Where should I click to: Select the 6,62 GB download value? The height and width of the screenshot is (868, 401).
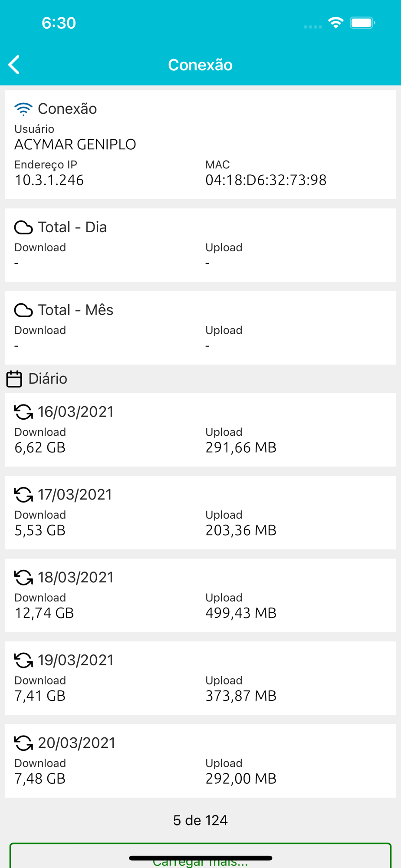pyautogui.click(x=40, y=447)
